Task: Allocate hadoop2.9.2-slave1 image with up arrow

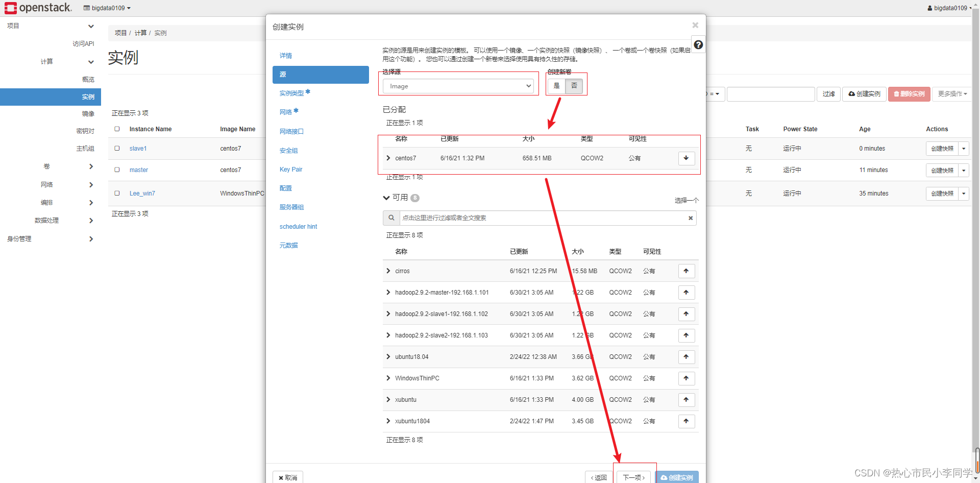Action: point(687,314)
